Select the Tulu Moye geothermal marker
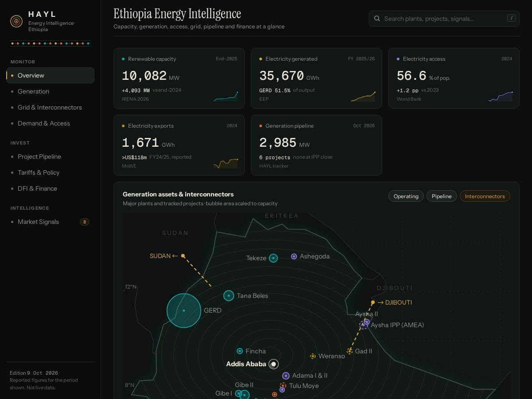Screen dimensions: 532x399 point(283,386)
